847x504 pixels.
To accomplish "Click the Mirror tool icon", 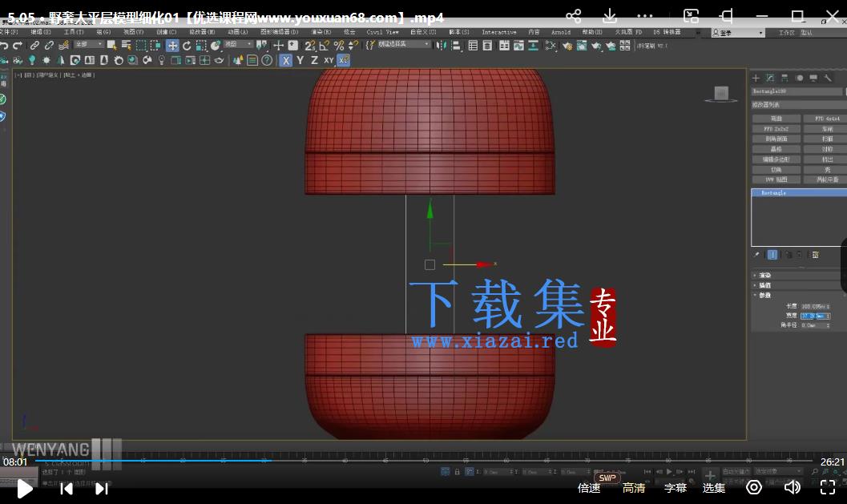I will pos(442,46).
